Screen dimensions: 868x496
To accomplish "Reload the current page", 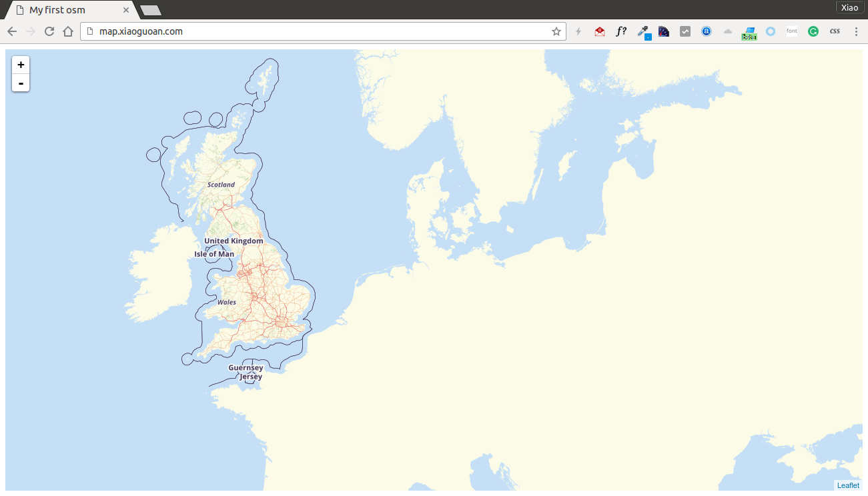I will tap(49, 31).
